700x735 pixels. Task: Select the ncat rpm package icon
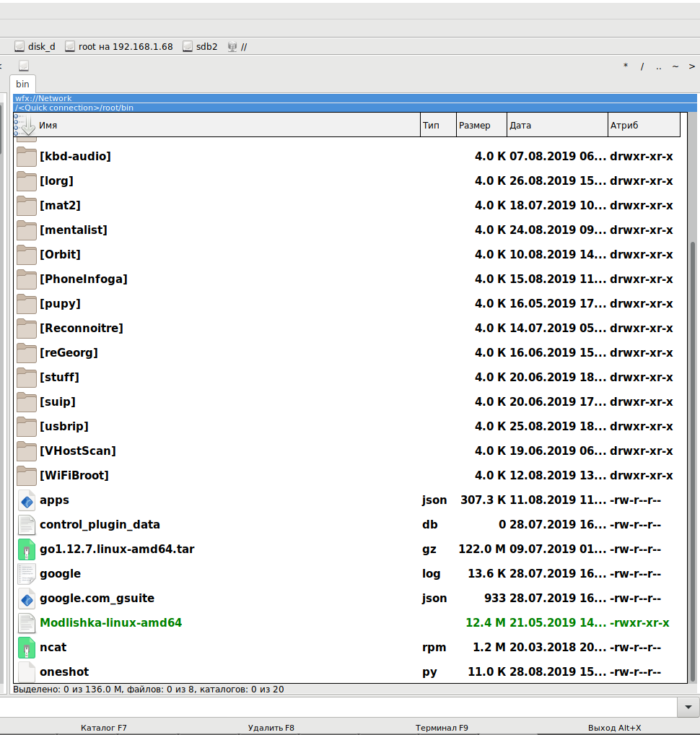pyautogui.click(x=27, y=648)
